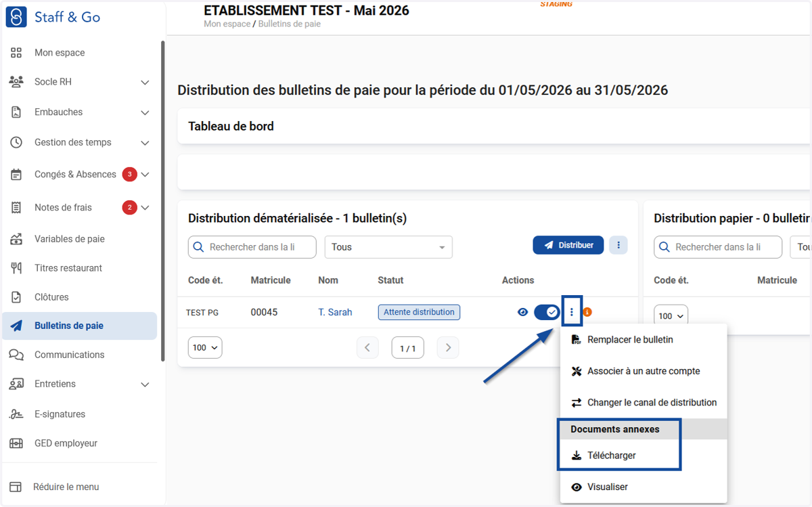This screenshot has height=507, width=812.
Task: Click the Distribuer button
Action: tap(568, 245)
